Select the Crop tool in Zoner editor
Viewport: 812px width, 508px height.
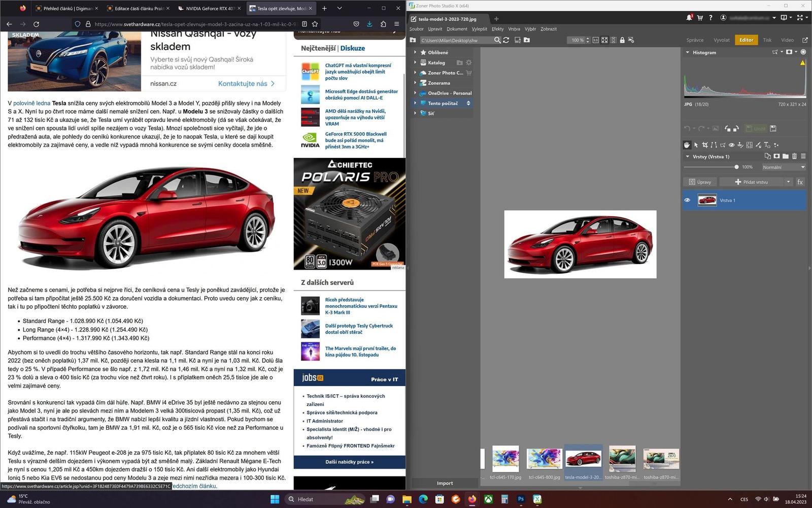[x=705, y=145]
